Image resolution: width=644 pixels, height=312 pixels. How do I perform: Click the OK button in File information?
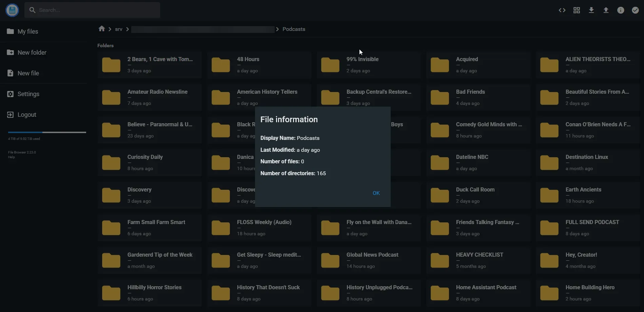pos(376,193)
